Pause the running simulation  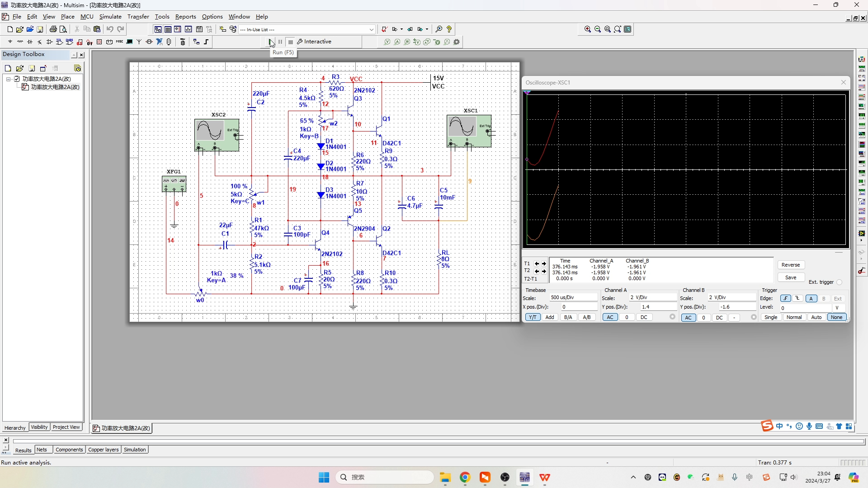[280, 42]
